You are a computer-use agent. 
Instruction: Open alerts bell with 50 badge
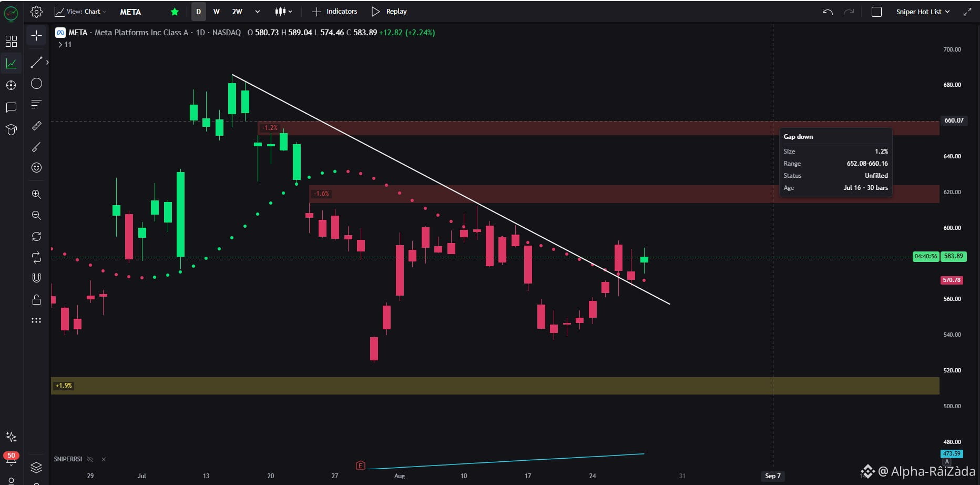click(11, 459)
